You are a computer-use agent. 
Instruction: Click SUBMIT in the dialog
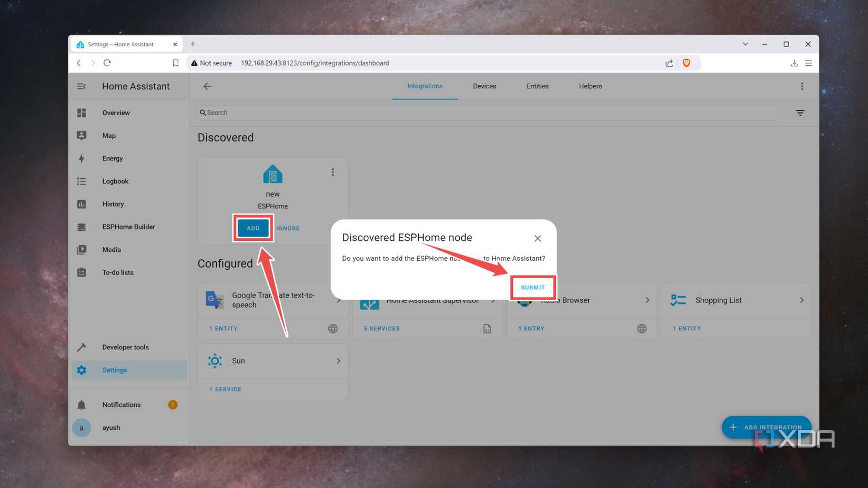click(x=533, y=288)
